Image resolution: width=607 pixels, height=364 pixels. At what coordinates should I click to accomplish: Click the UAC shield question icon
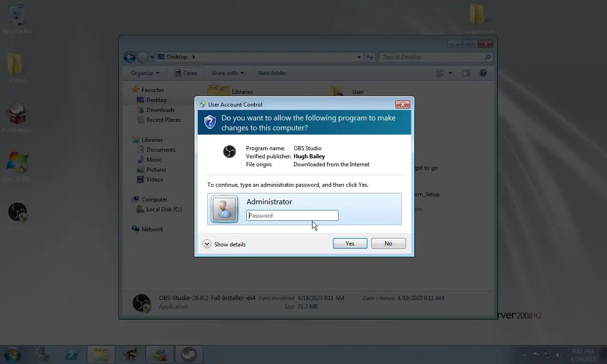210,122
